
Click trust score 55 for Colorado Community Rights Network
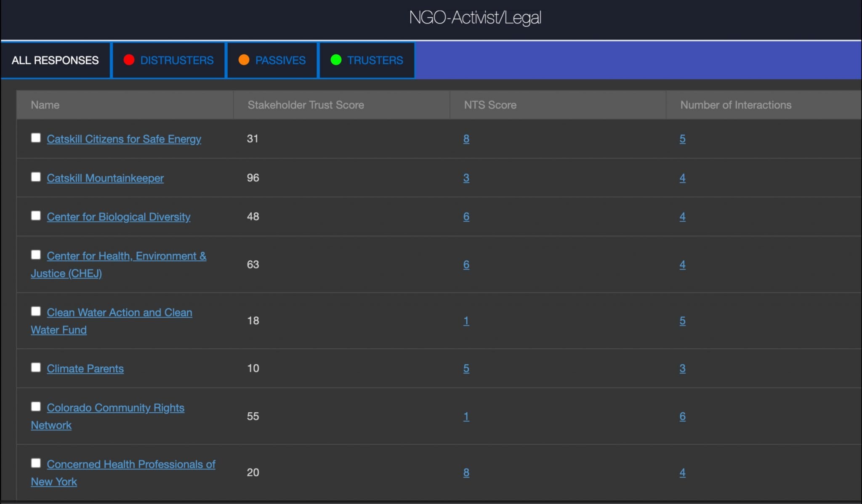pyautogui.click(x=253, y=416)
